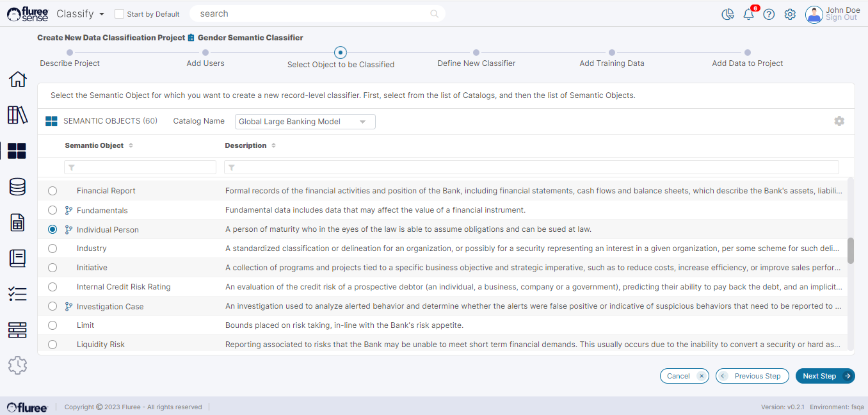This screenshot has width=868, height=415.
Task: Open the Catalog Name dropdown
Action: coord(305,122)
